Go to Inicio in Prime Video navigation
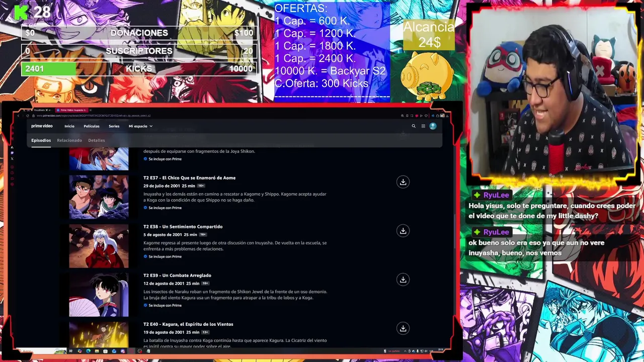The image size is (644, 362). coord(69,126)
